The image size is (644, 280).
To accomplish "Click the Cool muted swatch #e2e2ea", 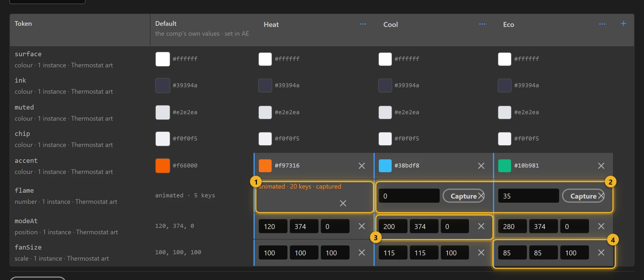I will pyautogui.click(x=385, y=112).
